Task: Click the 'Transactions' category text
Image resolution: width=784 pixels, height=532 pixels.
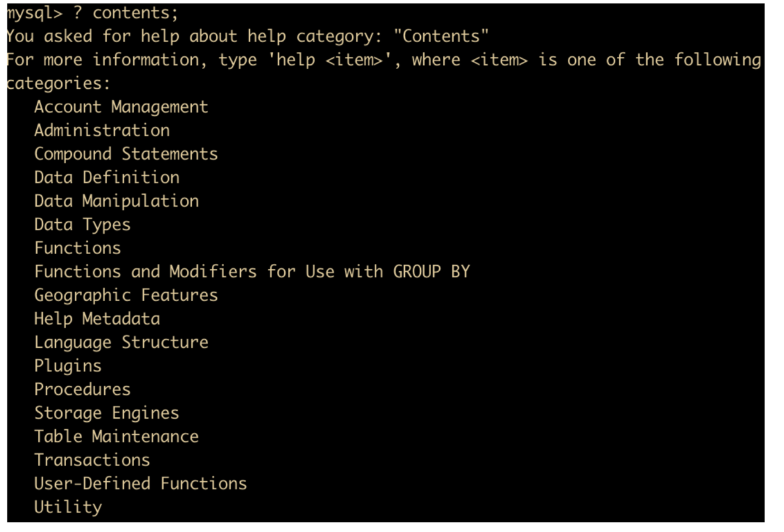Action: pos(92,460)
